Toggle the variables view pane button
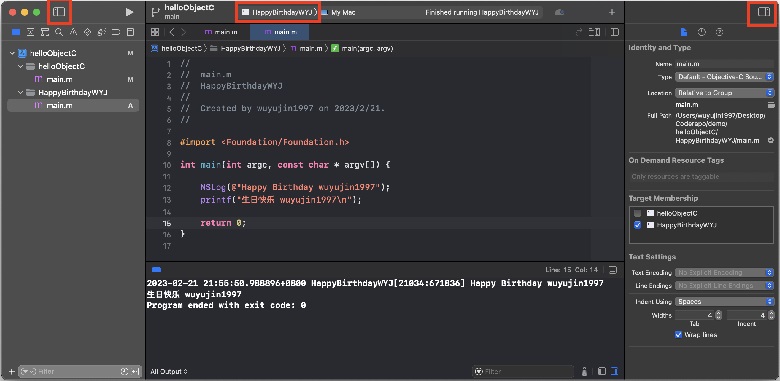The image size is (780, 381). pyautogui.click(x=602, y=372)
